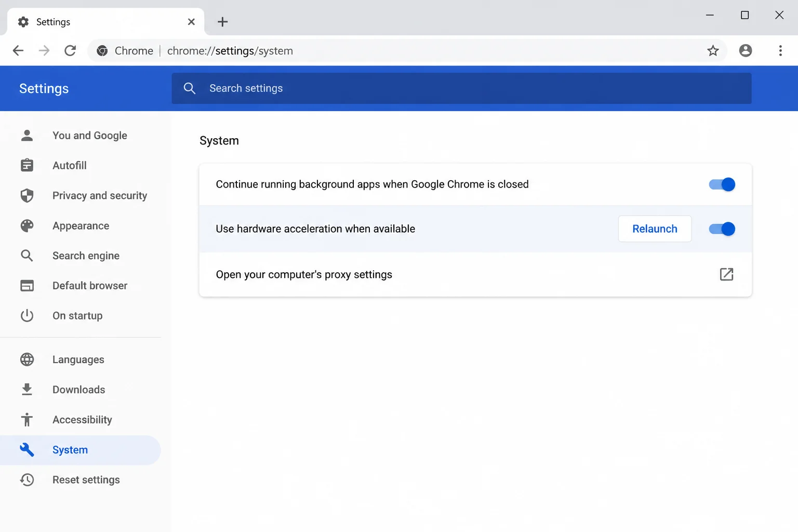Screen dimensions: 798x532
Task: Open a new tab with plus icon
Action: (222, 22)
